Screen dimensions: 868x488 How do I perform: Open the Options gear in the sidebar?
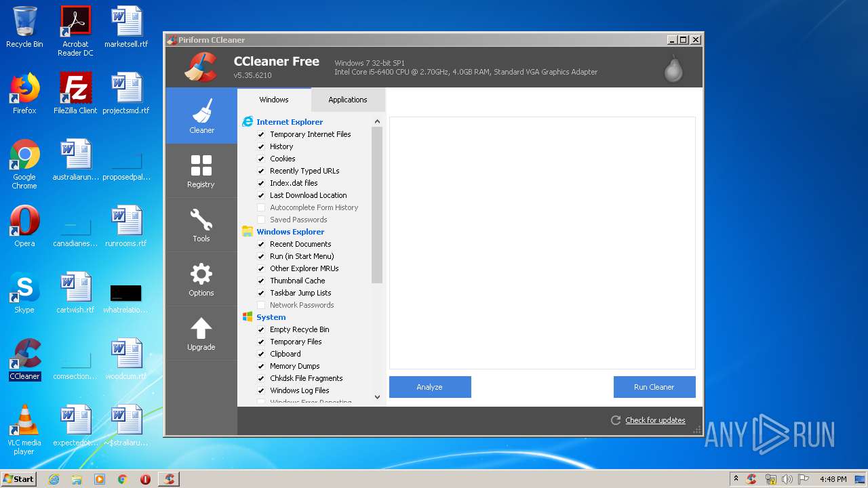[x=201, y=279]
